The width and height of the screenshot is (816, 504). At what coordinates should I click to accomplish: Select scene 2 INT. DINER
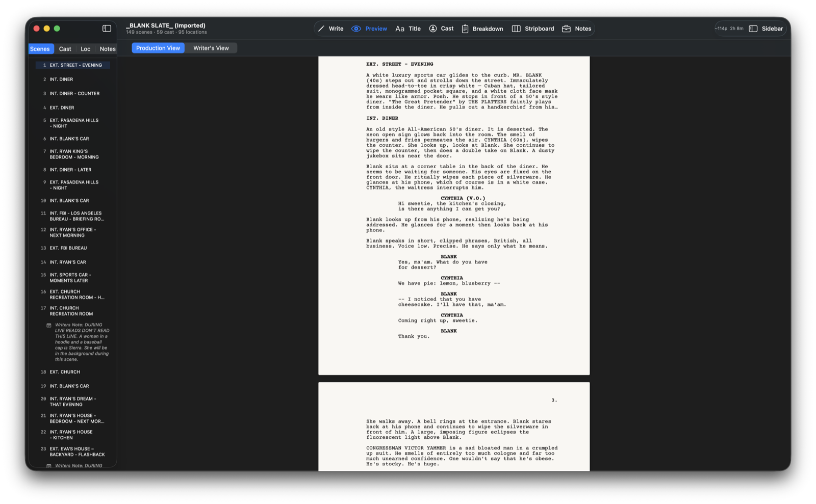(x=73, y=79)
